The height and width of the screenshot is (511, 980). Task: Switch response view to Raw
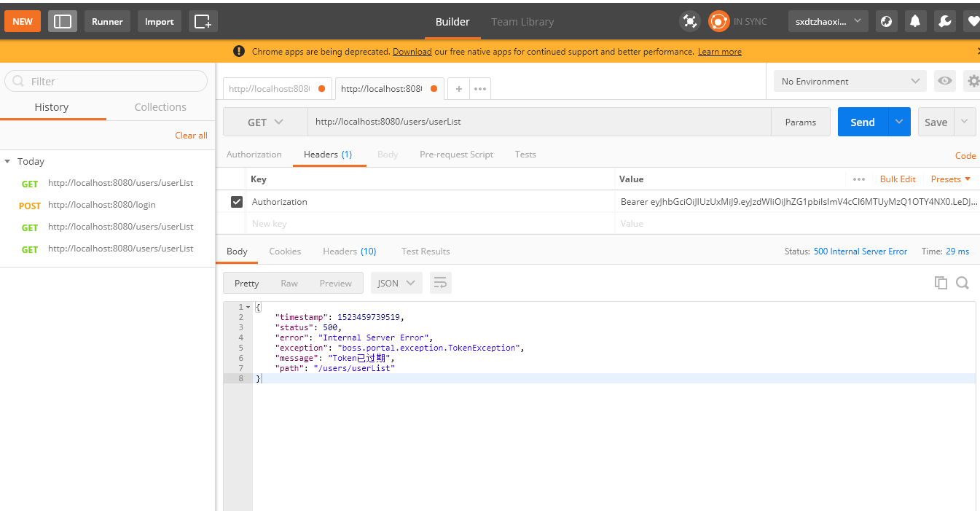[289, 283]
